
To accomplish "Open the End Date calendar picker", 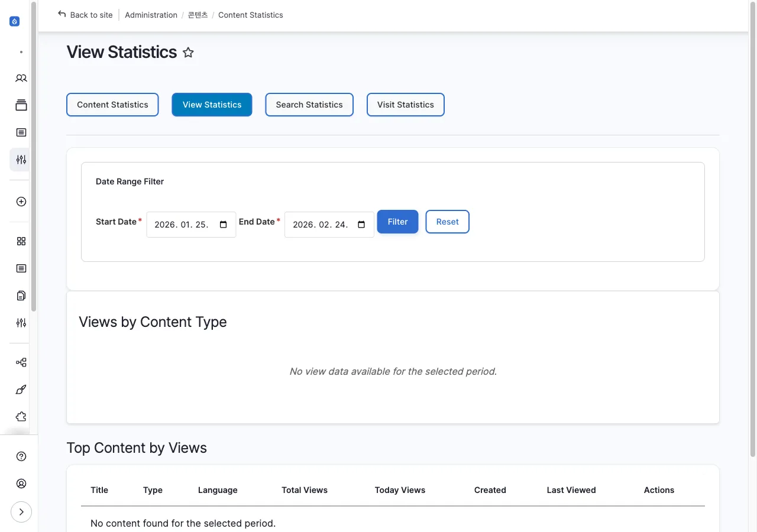I will [361, 224].
